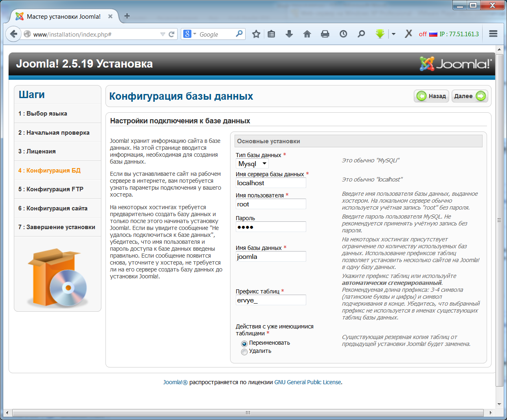
Task: Open the history clock icon
Action: click(x=343, y=34)
